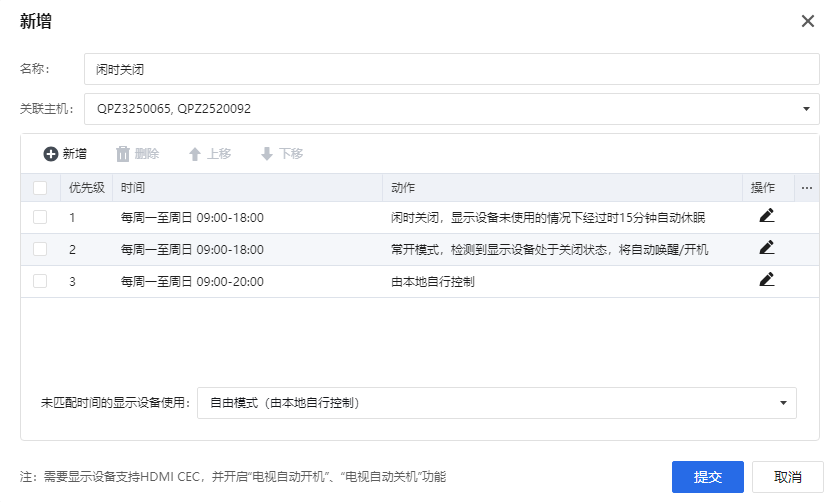Select the checkbox for priority 3 row
This screenshot has height=502, width=838.
point(40,281)
